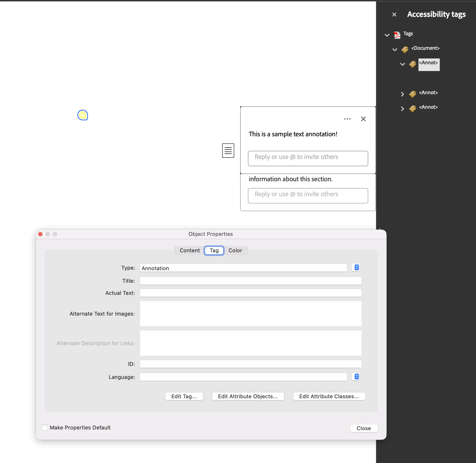Viewport: 476px width, 463px height.
Task: Switch to the Color tab
Action: (235, 250)
